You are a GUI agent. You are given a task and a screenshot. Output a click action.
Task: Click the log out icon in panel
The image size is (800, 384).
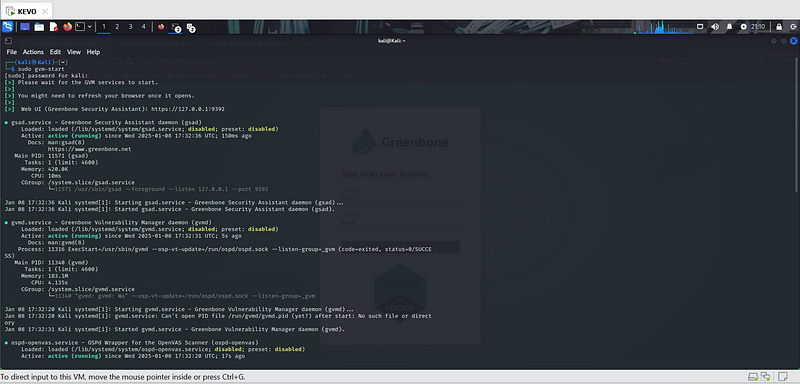pos(793,27)
